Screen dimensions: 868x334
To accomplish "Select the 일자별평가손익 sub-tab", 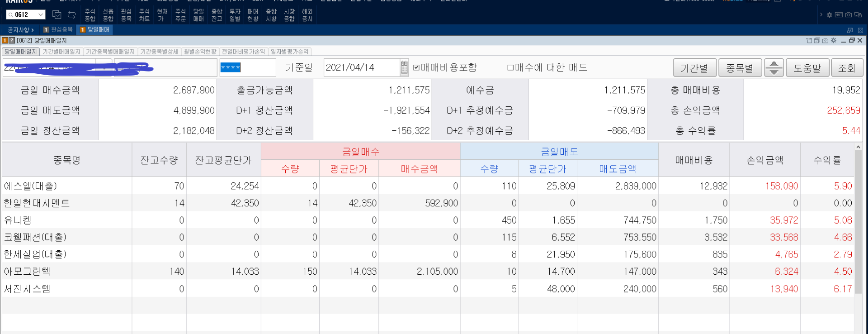I will [290, 52].
